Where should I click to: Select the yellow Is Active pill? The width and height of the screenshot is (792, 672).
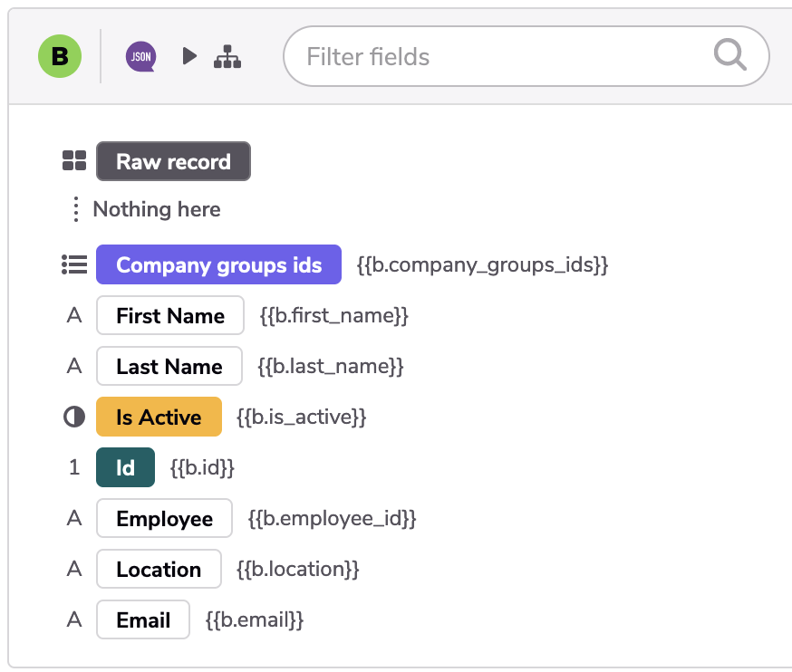159,417
